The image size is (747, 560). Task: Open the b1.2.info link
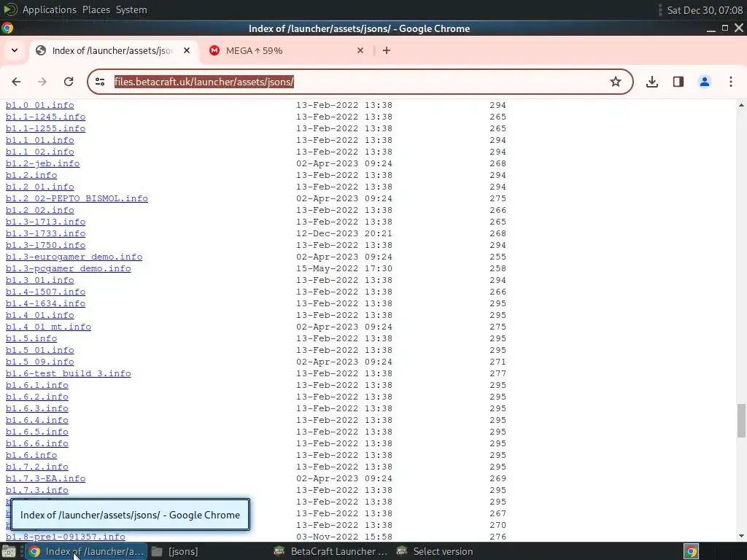[x=31, y=175]
